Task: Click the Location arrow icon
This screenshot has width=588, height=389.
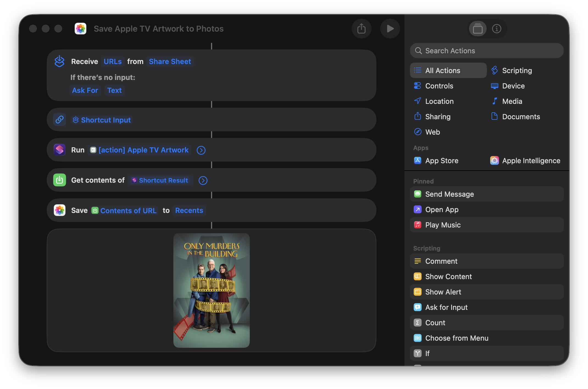Action: tap(418, 101)
